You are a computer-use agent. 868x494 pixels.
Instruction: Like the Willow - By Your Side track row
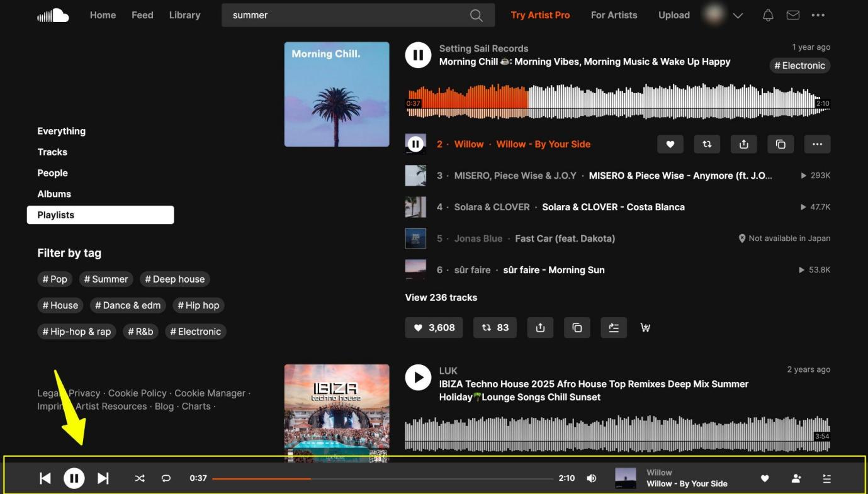670,144
